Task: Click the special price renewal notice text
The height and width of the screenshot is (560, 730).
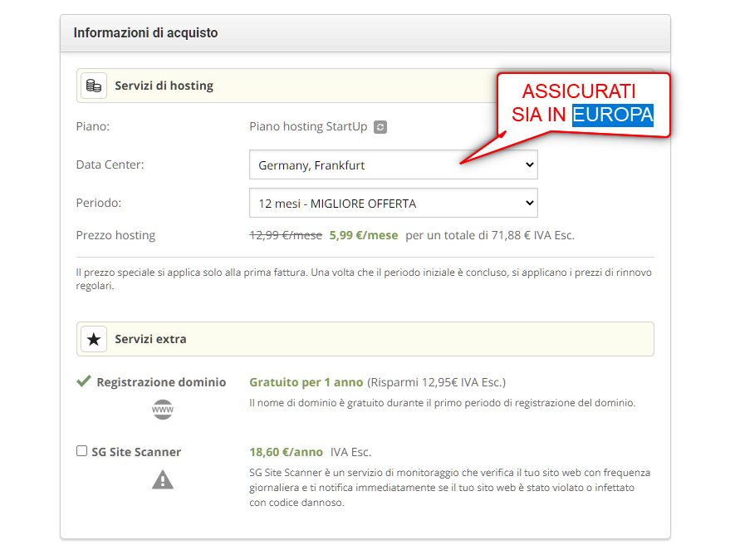Action: click(x=364, y=279)
